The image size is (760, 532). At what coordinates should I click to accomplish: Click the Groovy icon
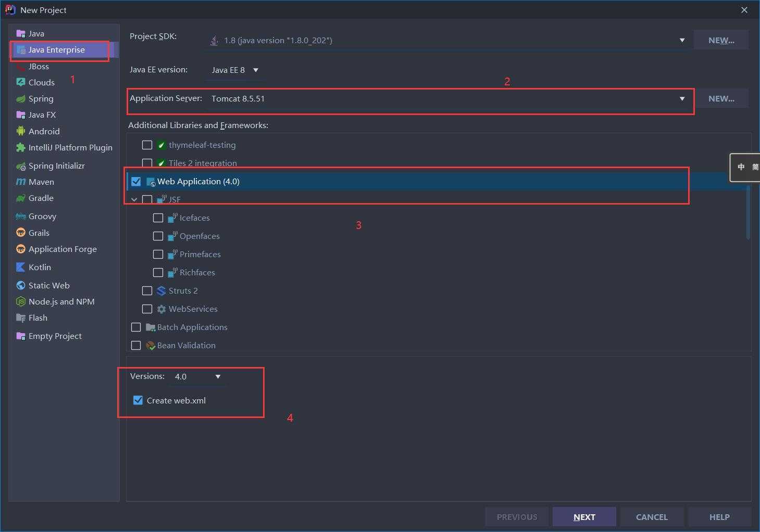click(21, 216)
